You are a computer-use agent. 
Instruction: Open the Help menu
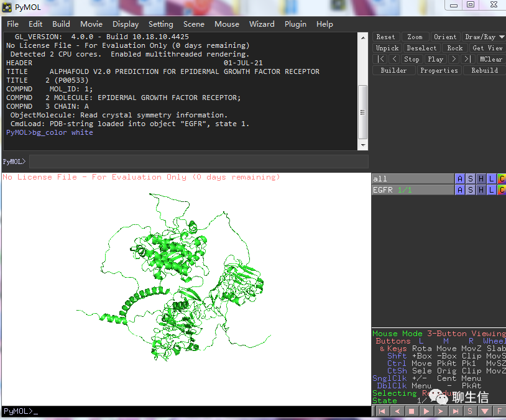click(x=324, y=24)
